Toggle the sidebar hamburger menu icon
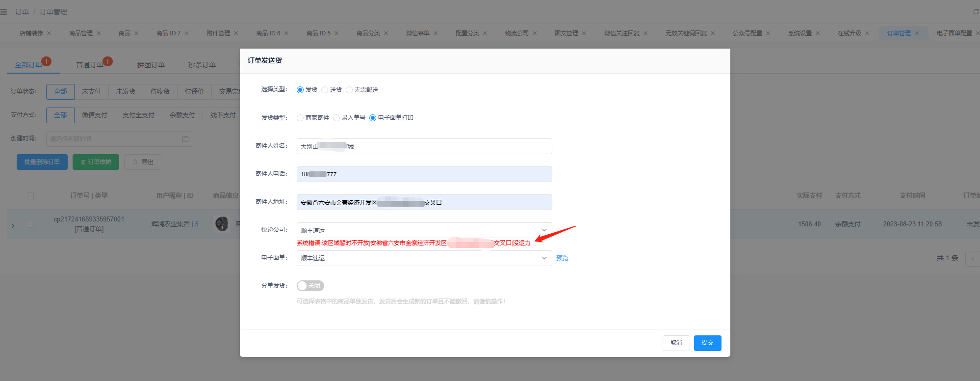This screenshot has height=381, width=980. 4,12
